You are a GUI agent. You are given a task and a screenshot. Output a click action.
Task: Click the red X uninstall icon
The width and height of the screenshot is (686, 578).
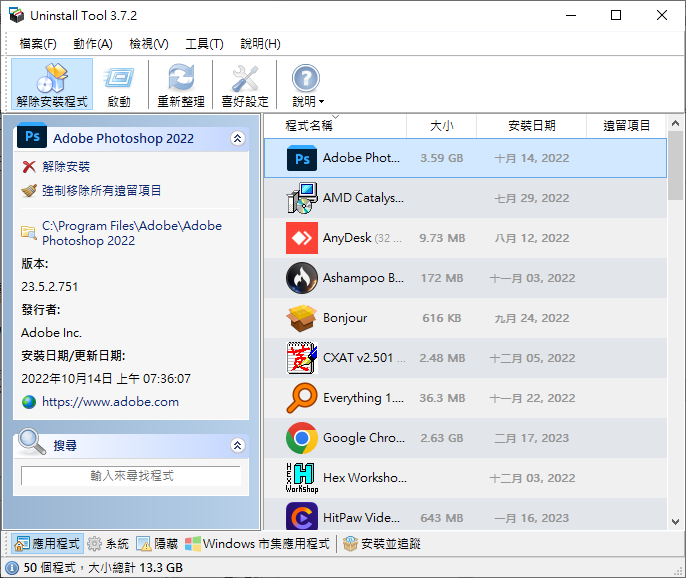click(x=29, y=167)
